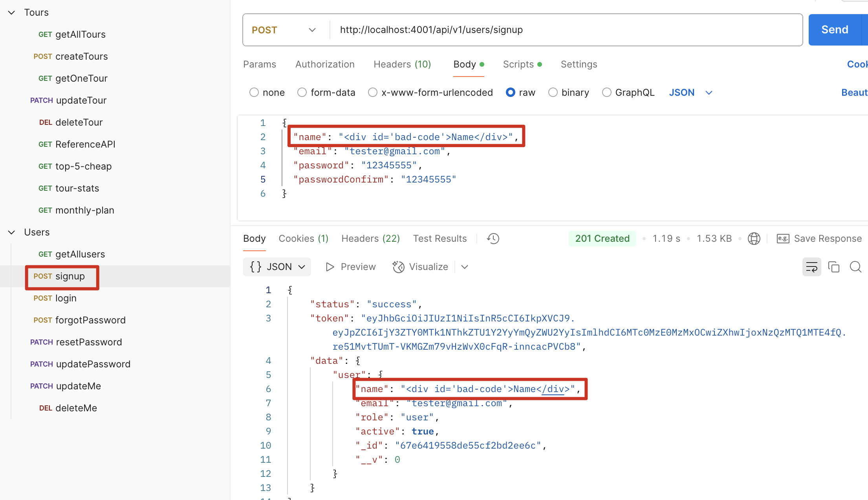Click the Save Response example icon
This screenshot has width=868, height=500.
tap(783, 239)
